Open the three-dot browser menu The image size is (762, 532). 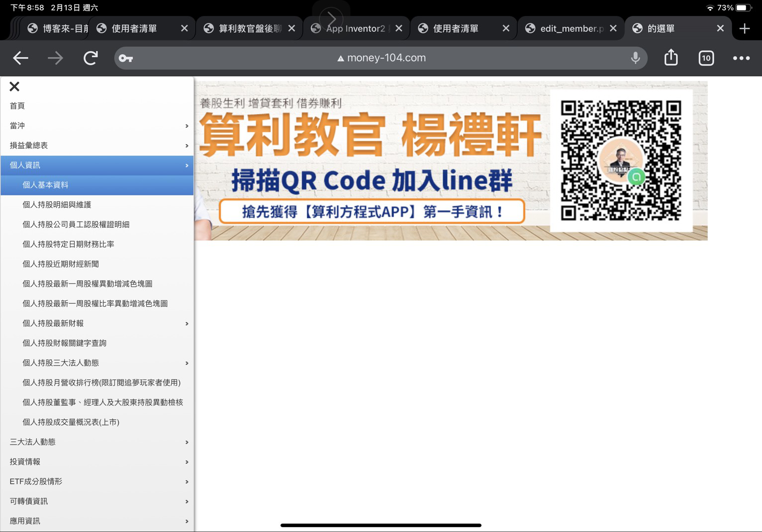[x=741, y=58]
